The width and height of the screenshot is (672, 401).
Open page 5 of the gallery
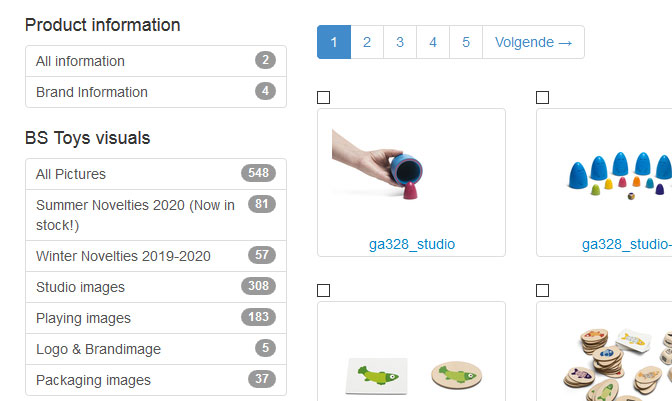(x=466, y=42)
